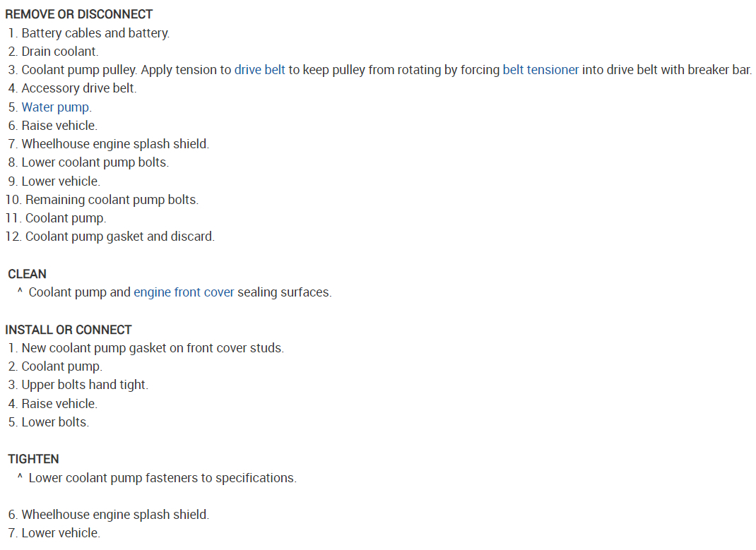756x550 pixels.
Task: Click "Coolant pump gasket and discard" step
Action: (119, 237)
